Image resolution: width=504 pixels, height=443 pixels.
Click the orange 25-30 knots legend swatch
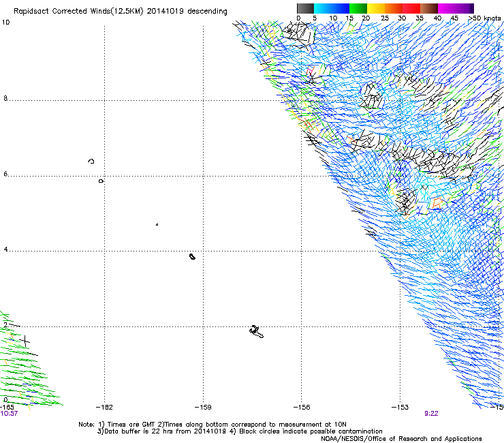394,8
